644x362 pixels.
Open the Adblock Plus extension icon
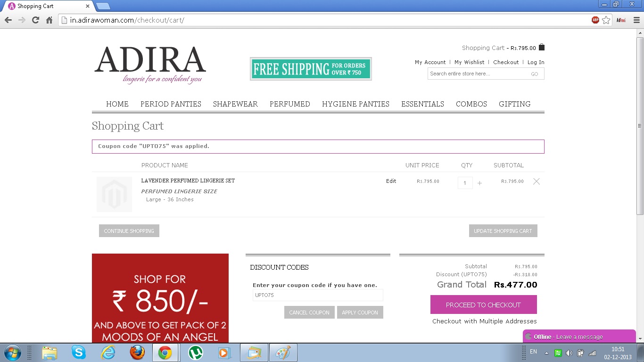[x=595, y=20]
